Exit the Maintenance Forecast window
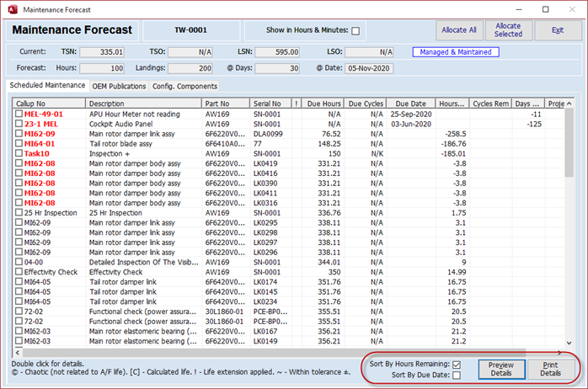This screenshot has height=389, width=588. click(557, 30)
